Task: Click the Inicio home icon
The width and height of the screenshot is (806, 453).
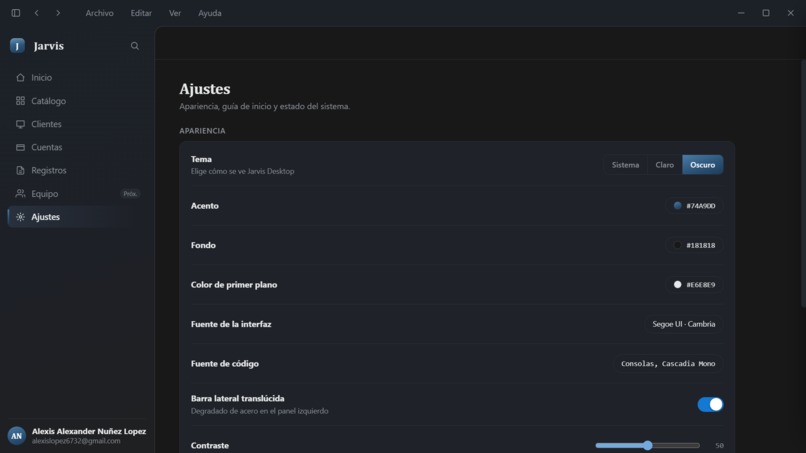Action: pos(20,78)
